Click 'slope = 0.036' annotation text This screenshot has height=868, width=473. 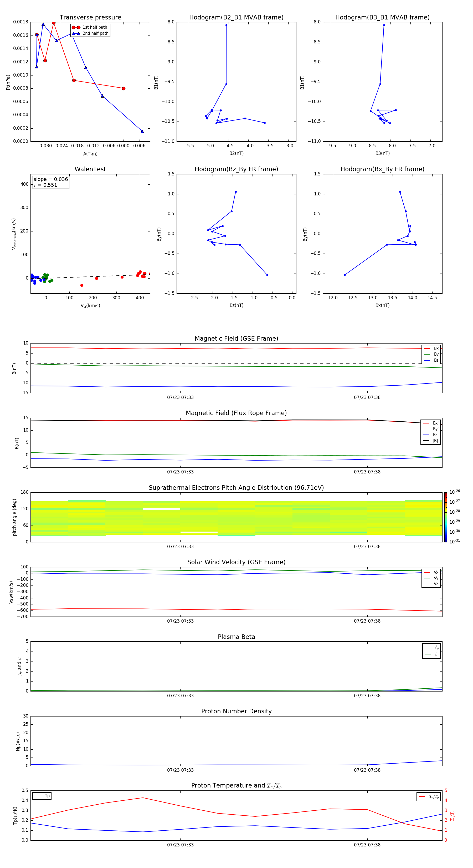51,179
